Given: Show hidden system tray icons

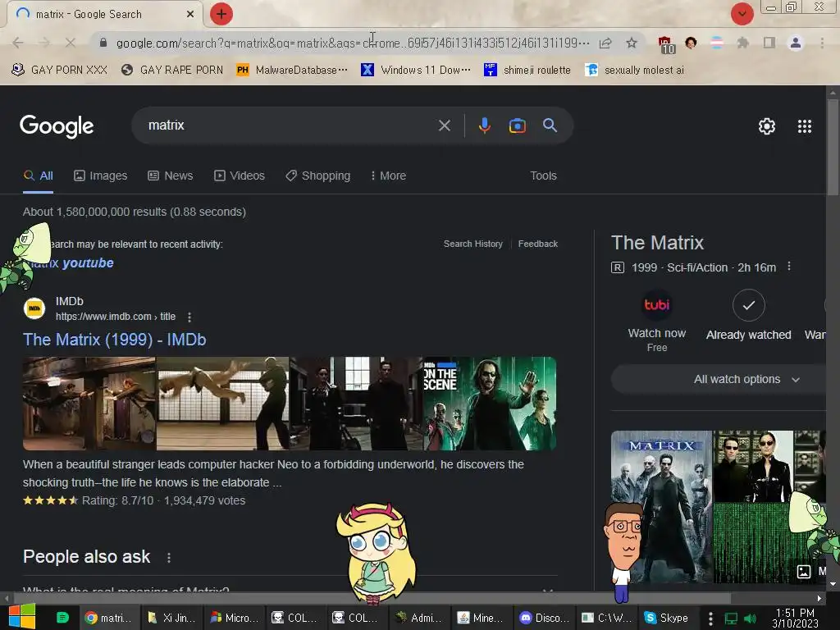Looking at the screenshot, I should [x=710, y=619].
